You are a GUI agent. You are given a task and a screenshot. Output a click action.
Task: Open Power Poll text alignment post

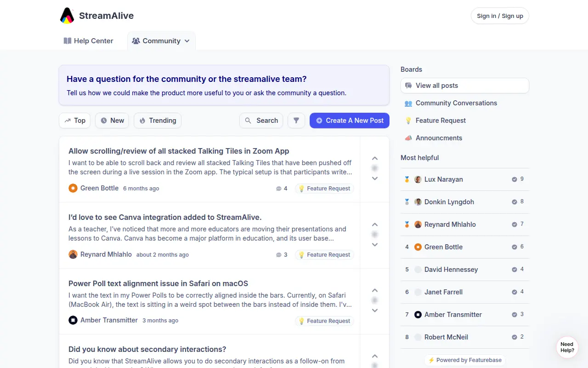[x=158, y=283]
